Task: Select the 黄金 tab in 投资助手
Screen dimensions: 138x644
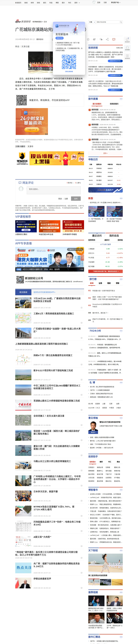Action: click(x=118, y=462)
